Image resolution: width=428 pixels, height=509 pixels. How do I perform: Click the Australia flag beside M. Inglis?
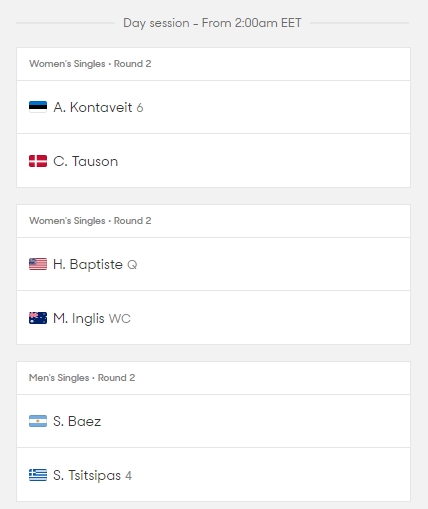pos(38,318)
